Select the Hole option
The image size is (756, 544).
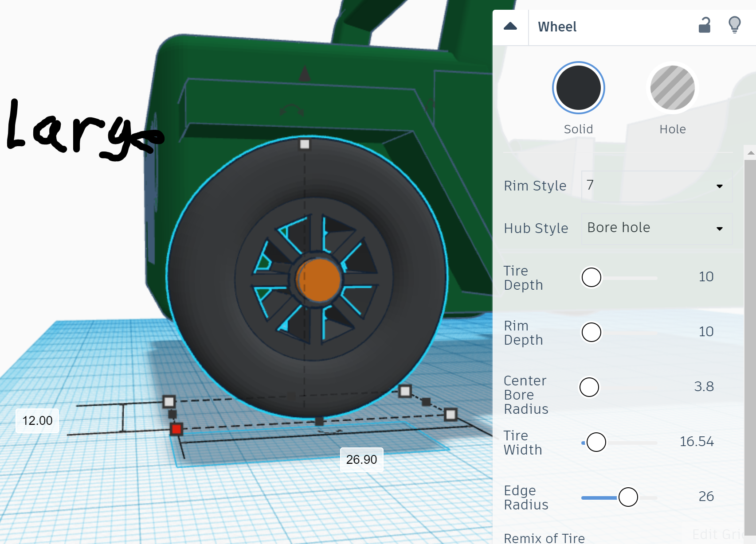[x=673, y=88]
